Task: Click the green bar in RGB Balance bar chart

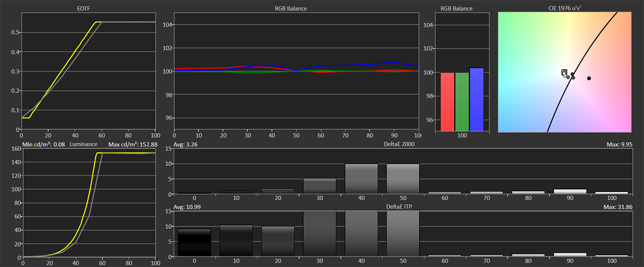Action: (x=462, y=102)
